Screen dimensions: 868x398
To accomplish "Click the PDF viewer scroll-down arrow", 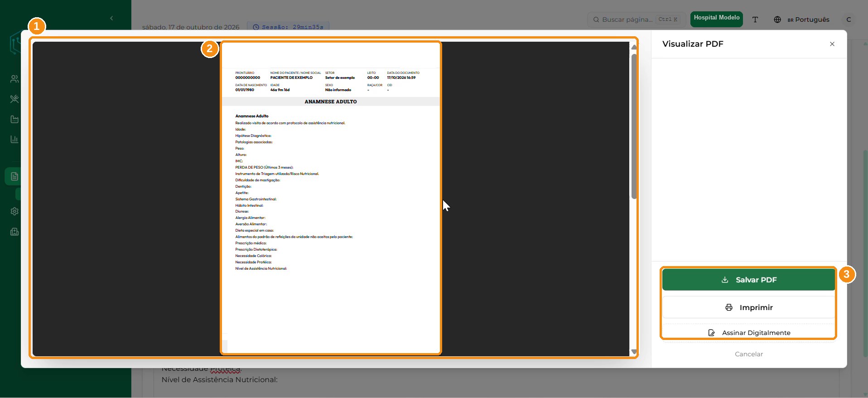I will coord(634,352).
